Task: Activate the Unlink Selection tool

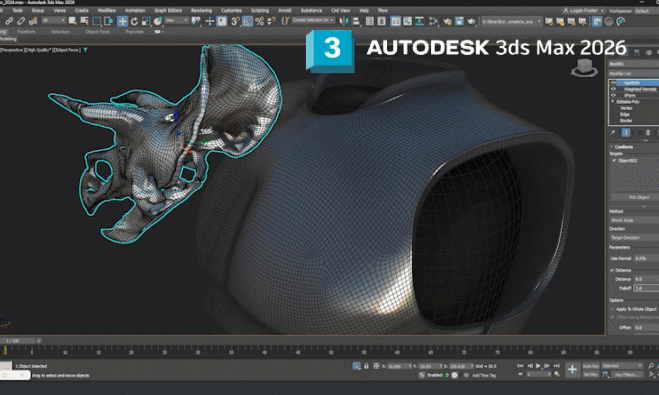Action: click(21, 21)
